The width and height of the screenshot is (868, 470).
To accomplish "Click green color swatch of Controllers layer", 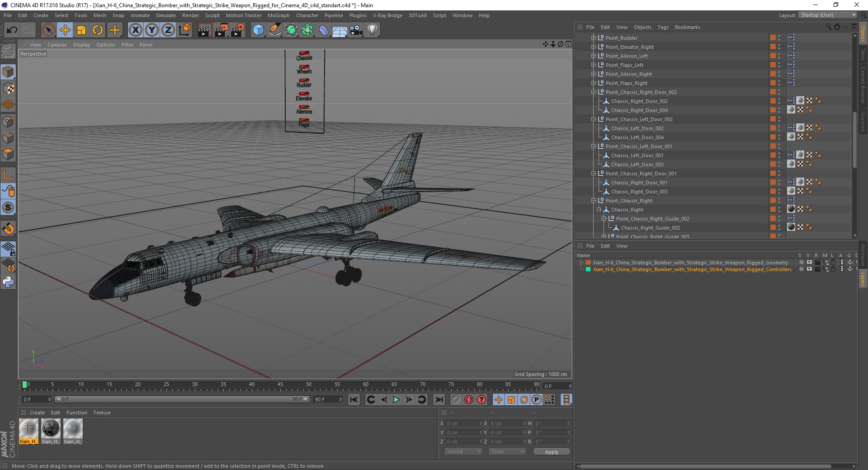I will (x=588, y=269).
